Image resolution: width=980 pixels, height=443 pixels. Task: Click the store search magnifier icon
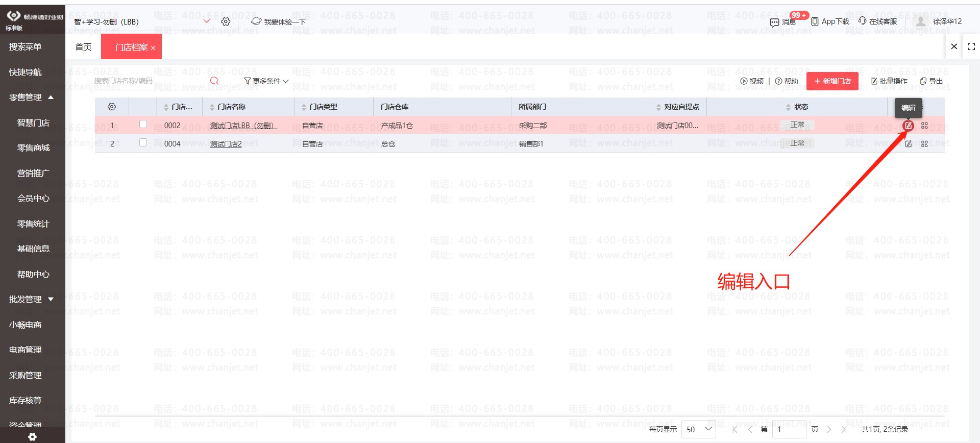point(214,81)
